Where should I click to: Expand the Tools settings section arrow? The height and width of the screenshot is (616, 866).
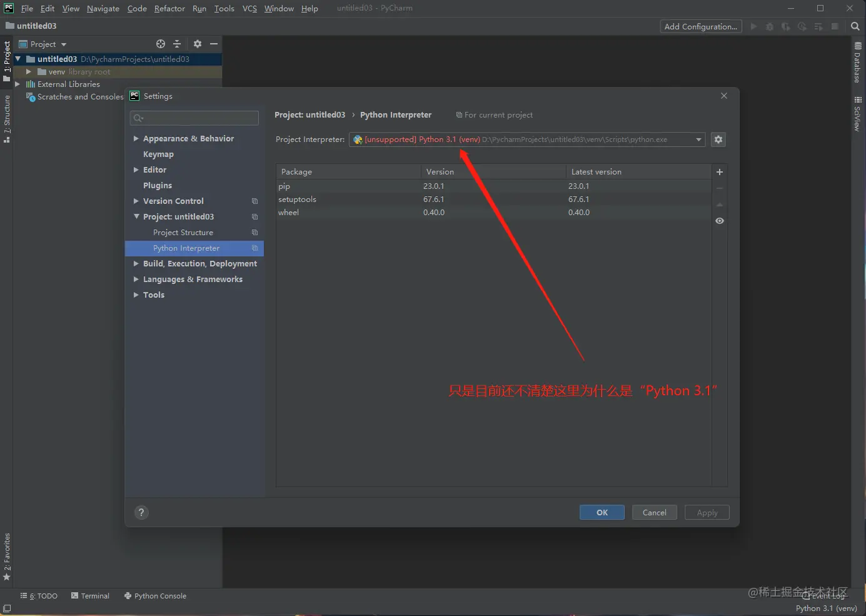click(136, 295)
